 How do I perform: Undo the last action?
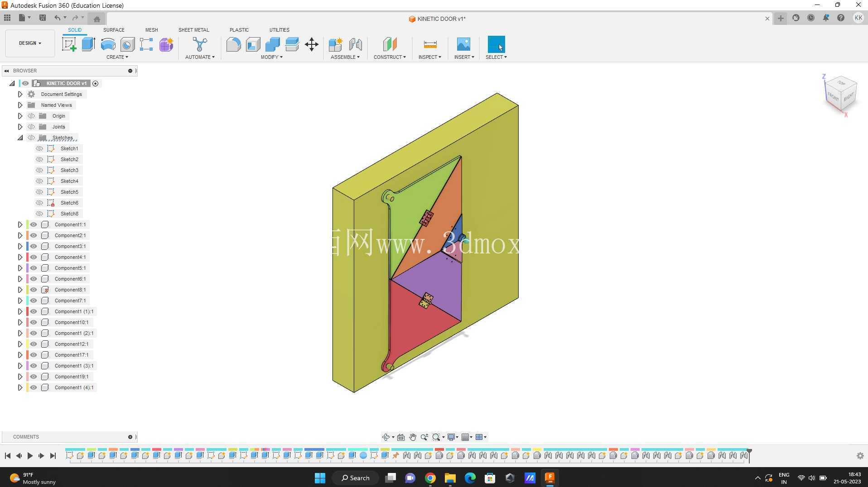pyautogui.click(x=58, y=18)
